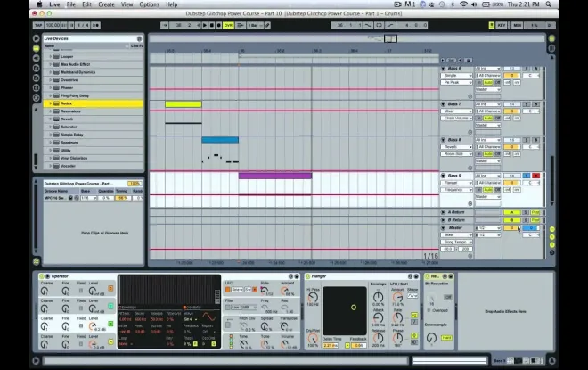Image resolution: width=588 pixels, height=370 pixels.
Task: Open Spotlight search in menu bar
Action: tap(548, 4)
